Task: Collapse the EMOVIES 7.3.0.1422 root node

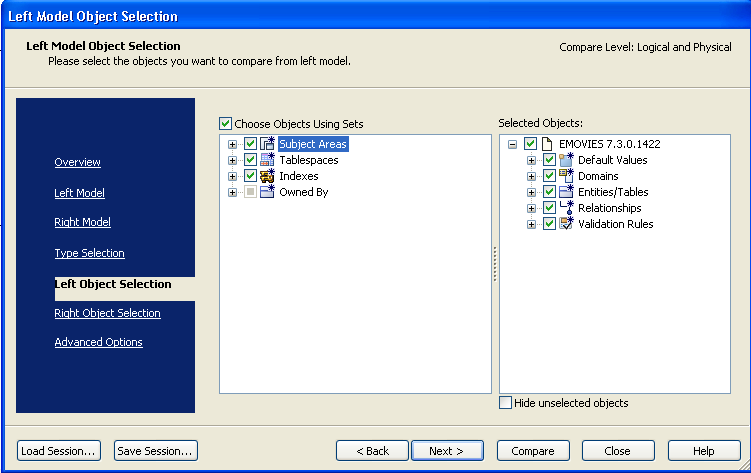Action: 513,144
